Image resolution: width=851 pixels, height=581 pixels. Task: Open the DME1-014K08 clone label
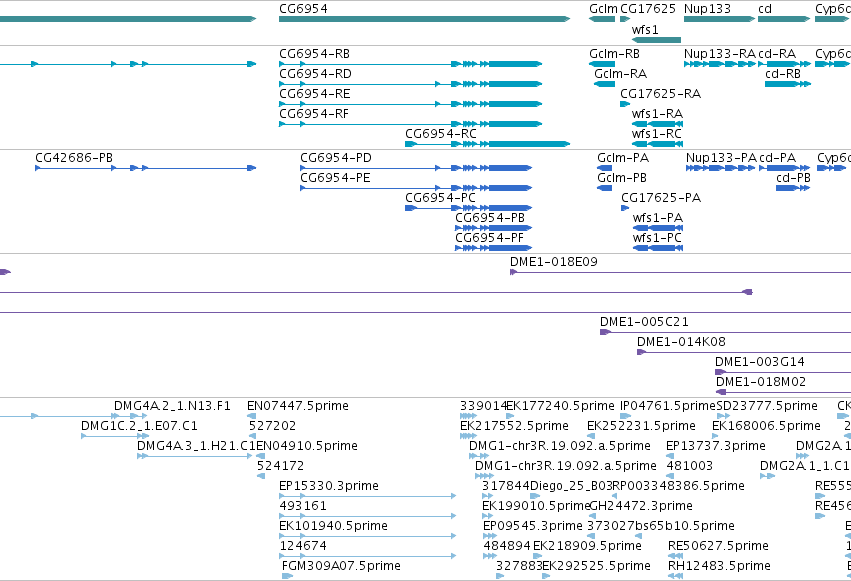tap(681, 342)
